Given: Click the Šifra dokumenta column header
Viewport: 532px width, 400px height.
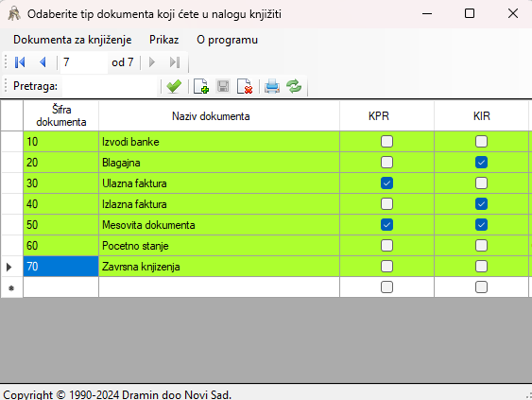Looking at the screenshot, I should pyautogui.click(x=61, y=115).
